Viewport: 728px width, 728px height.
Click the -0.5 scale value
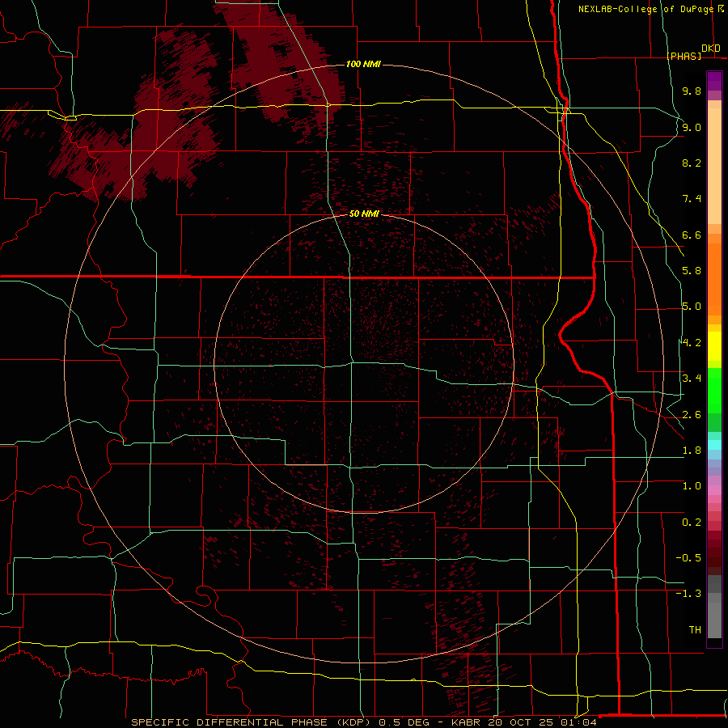pos(688,558)
